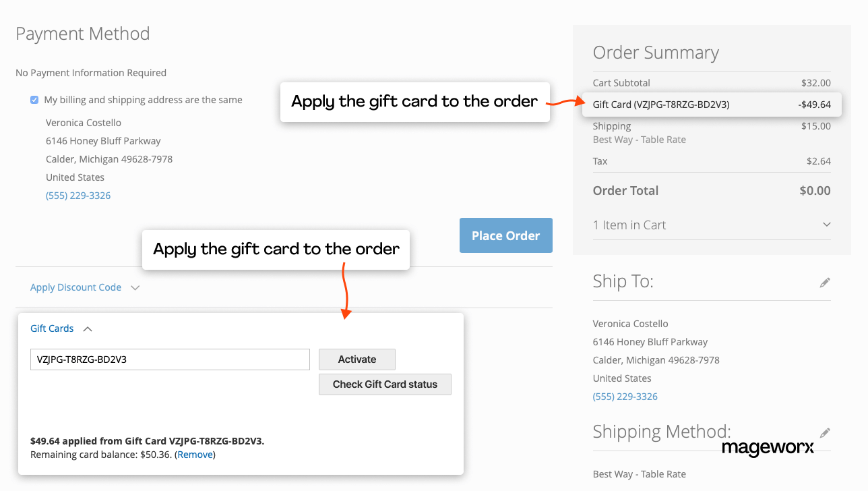The width and height of the screenshot is (868, 491).
Task: Click the Gift Cards section title
Action: click(x=52, y=328)
